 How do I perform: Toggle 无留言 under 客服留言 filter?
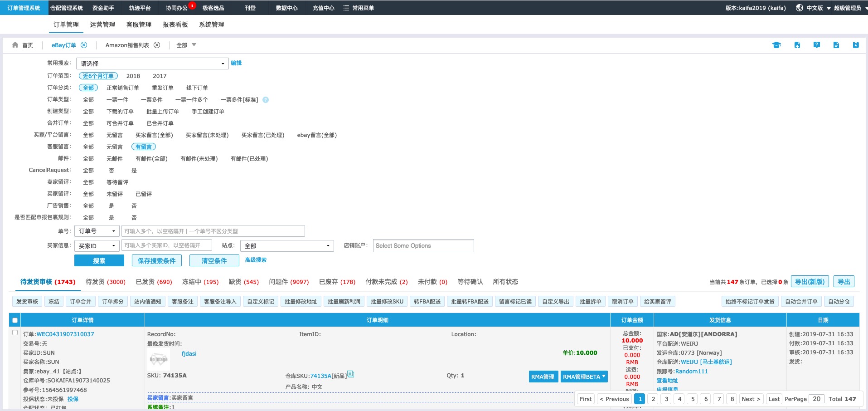pyautogui.click(x=114, y=147)
